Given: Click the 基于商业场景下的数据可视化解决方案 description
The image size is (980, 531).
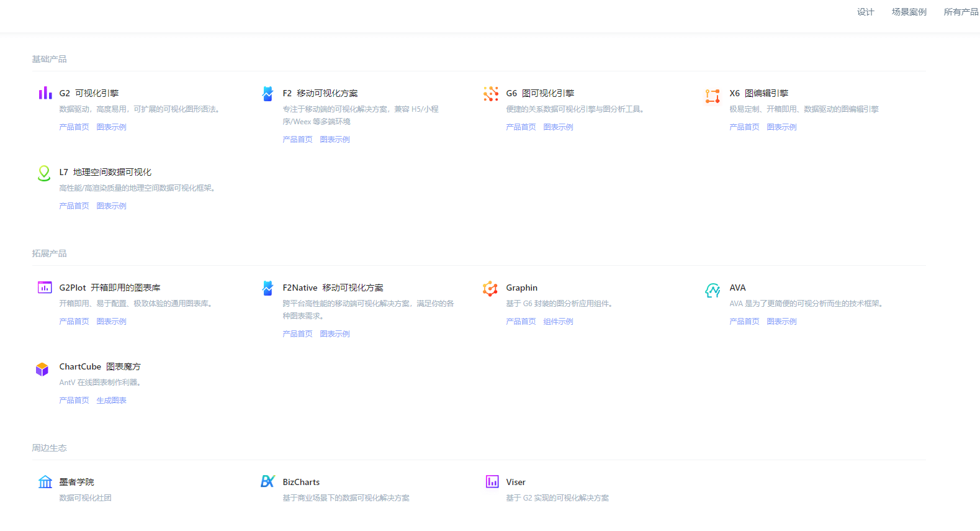Looking at the screenshot, I should pyautogui.click(x=346, y=497).
